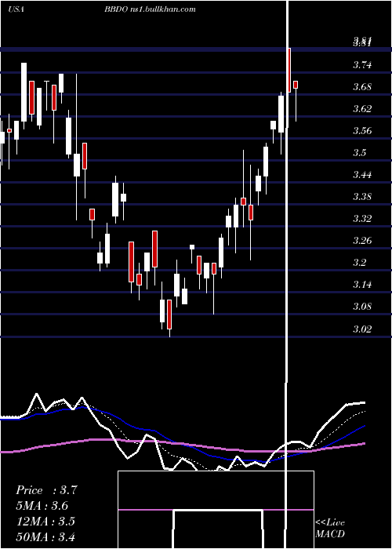Viewport: 392px width, 549px height.
Task: Click the 3.62 price axis label
Action: coord(362,109)
